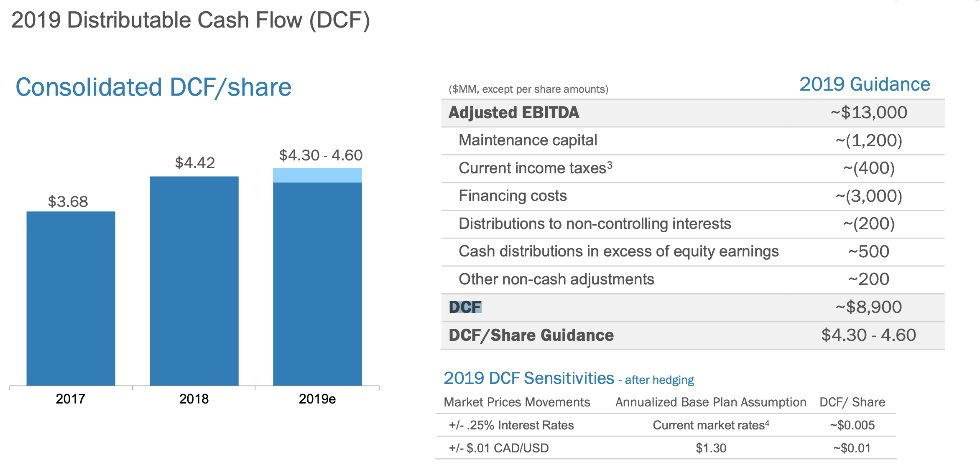The image size is (980, 467).
Task: Select the Adjusted EBITDA row label
Action: [514, 113]
